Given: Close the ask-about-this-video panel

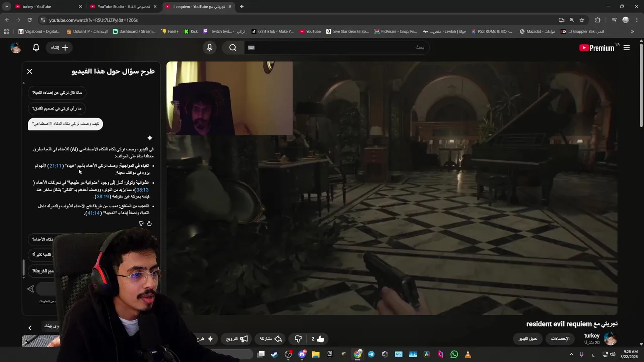Looking at the screenshot, I should tap(30, 71).
